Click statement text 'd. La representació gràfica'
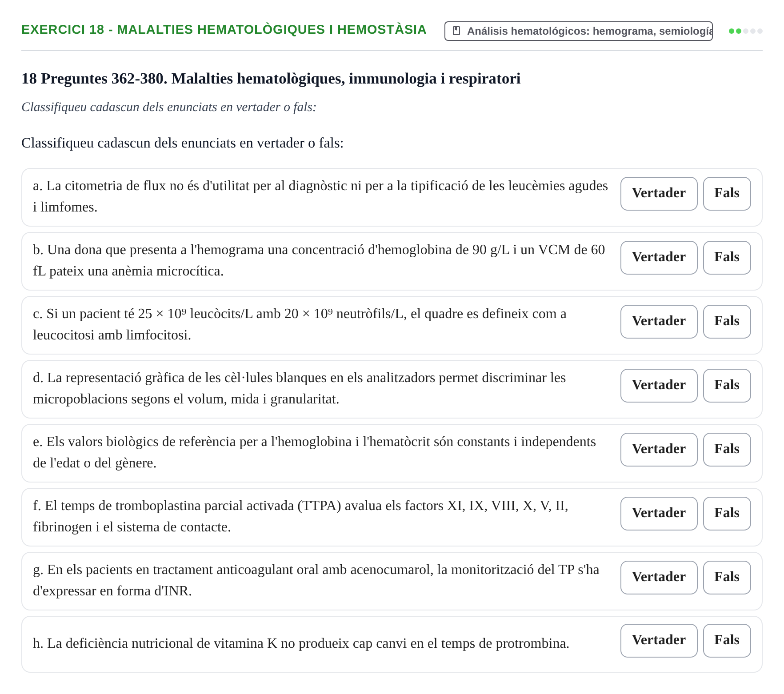Screen dimensions: 784x694 [x=299, y=388]
